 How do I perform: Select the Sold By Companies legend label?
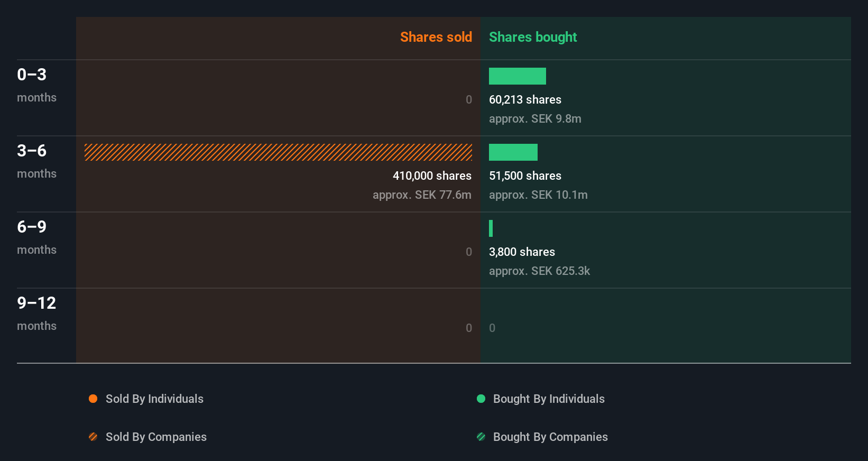pyautogui.click(x=156, y=437)
